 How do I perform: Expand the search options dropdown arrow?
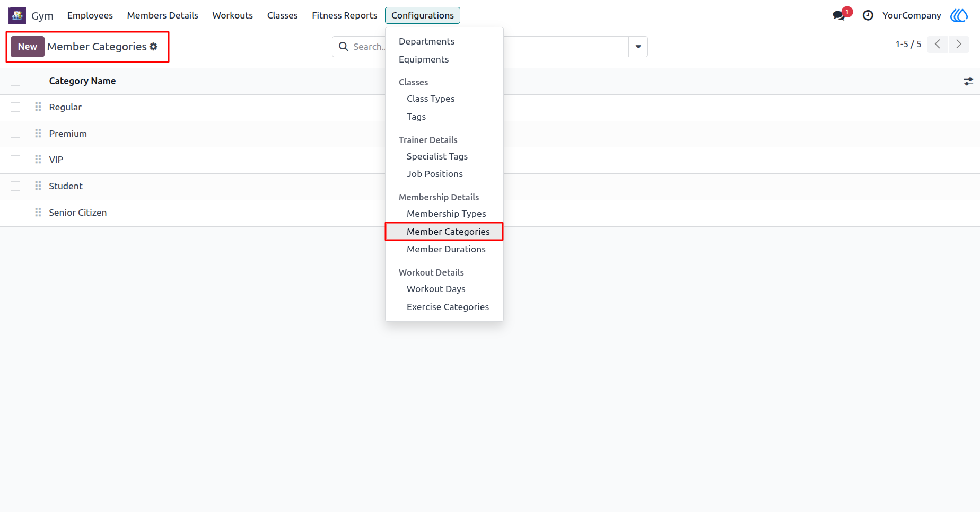638,47
